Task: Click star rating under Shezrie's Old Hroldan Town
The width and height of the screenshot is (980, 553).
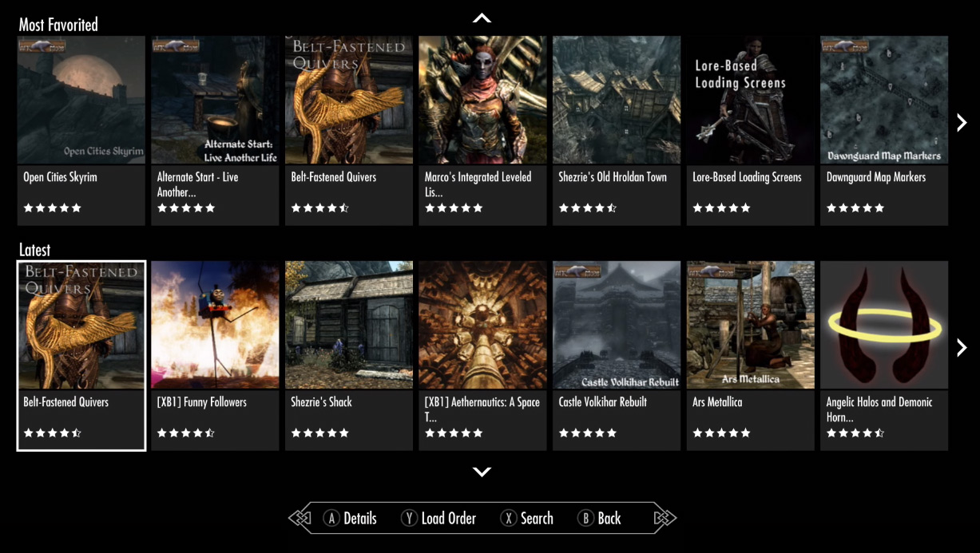Action: pyautogui.click(x=588, y=207)
